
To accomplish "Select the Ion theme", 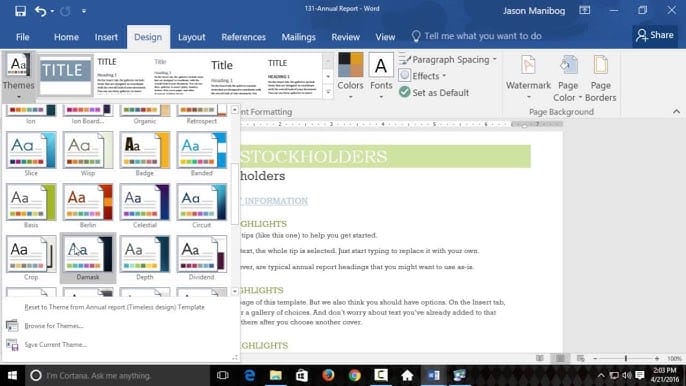I will (x=31, y=115).
